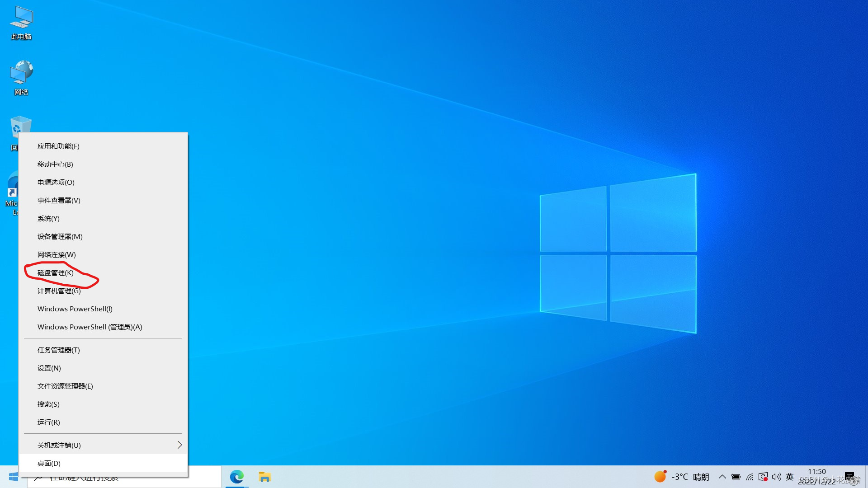Image resolution: width=868 pixels, height=488 pixels.
Task: Expand the hidden tray icons chevron
Action: (722, 477)
